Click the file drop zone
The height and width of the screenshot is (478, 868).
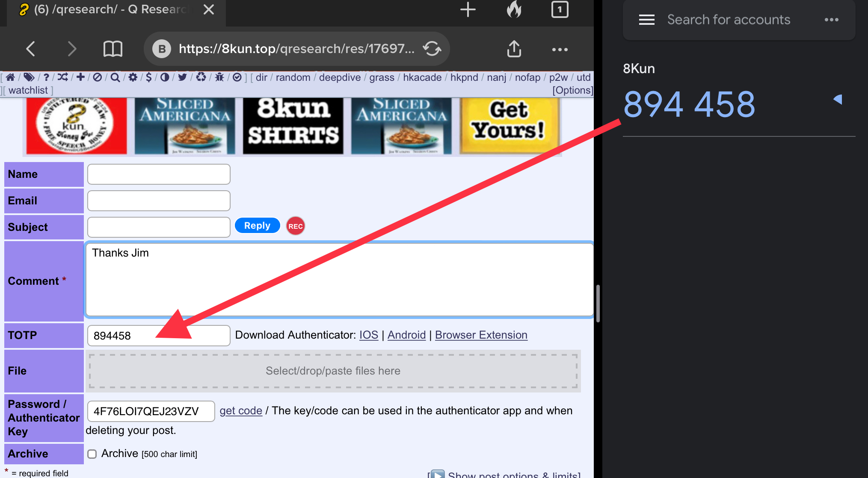[x=333, y=371]
